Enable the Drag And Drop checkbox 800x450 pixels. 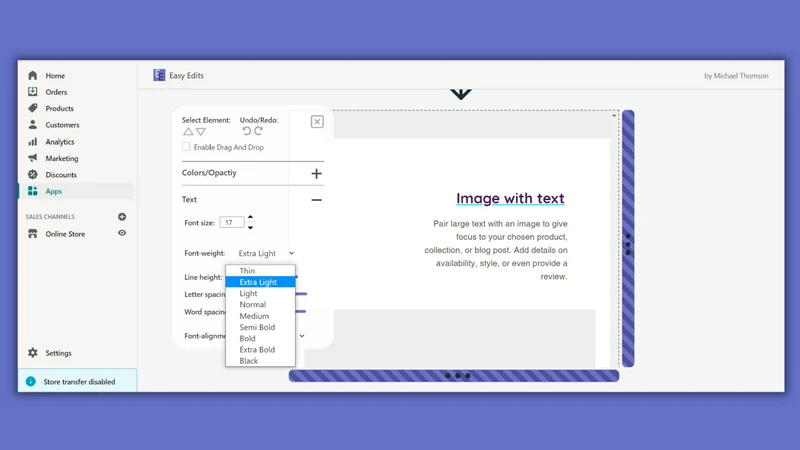tap(186, 147)
